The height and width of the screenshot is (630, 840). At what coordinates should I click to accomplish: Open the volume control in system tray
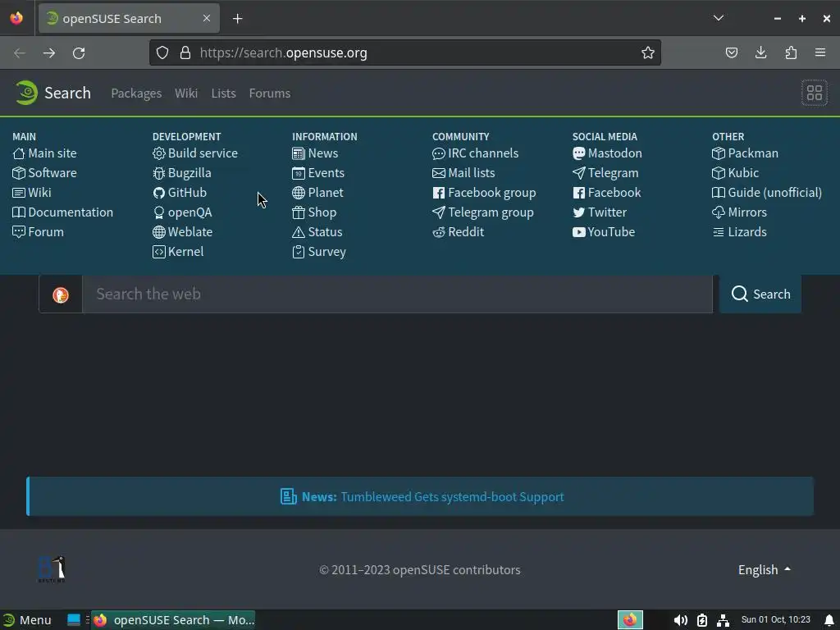click(680, 620)
